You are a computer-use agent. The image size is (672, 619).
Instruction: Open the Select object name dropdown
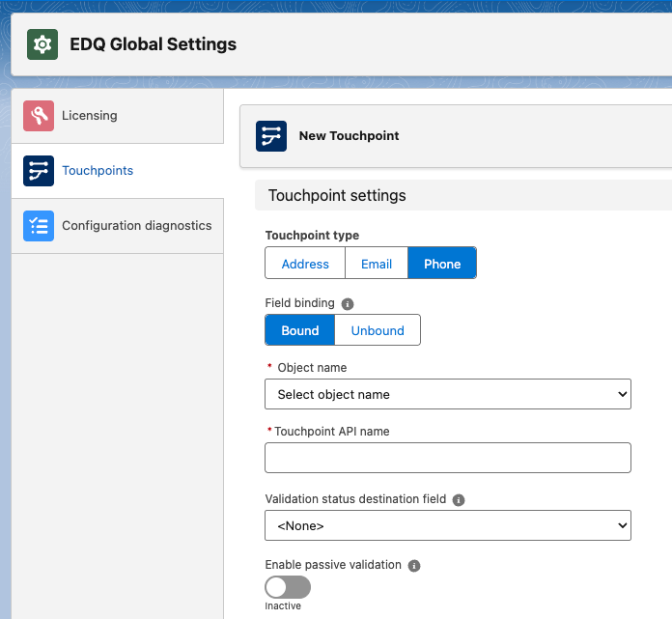coord(447,394)
